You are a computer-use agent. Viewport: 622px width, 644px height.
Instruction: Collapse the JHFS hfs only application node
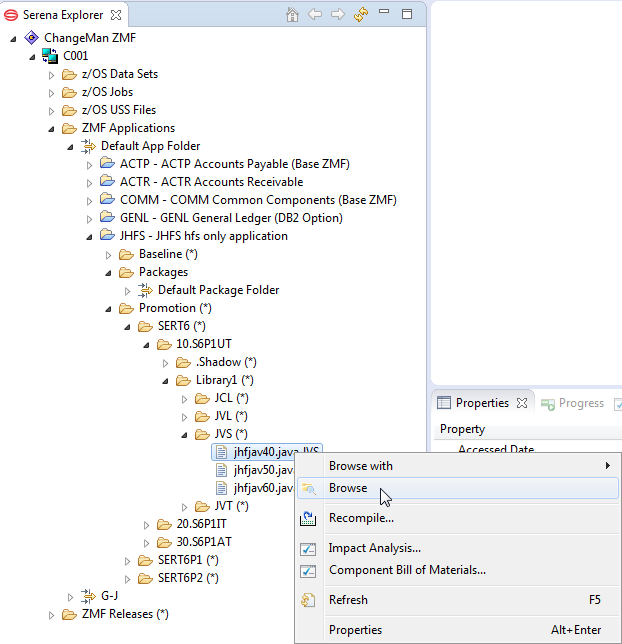click(x=89, y=237)
